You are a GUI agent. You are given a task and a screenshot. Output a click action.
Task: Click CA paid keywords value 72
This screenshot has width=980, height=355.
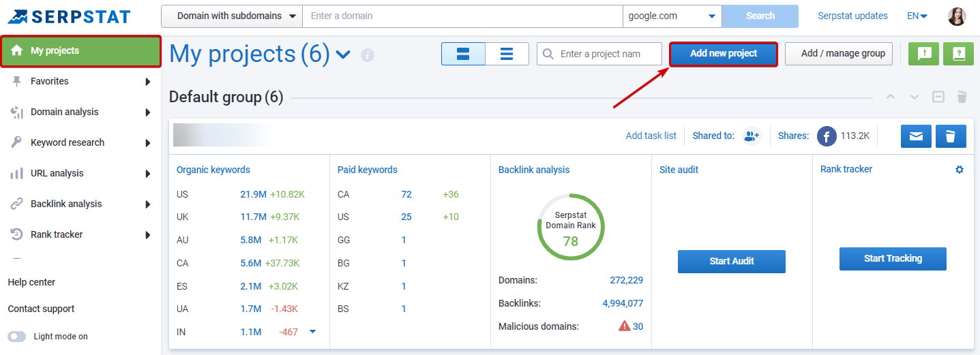pos(406,194)
